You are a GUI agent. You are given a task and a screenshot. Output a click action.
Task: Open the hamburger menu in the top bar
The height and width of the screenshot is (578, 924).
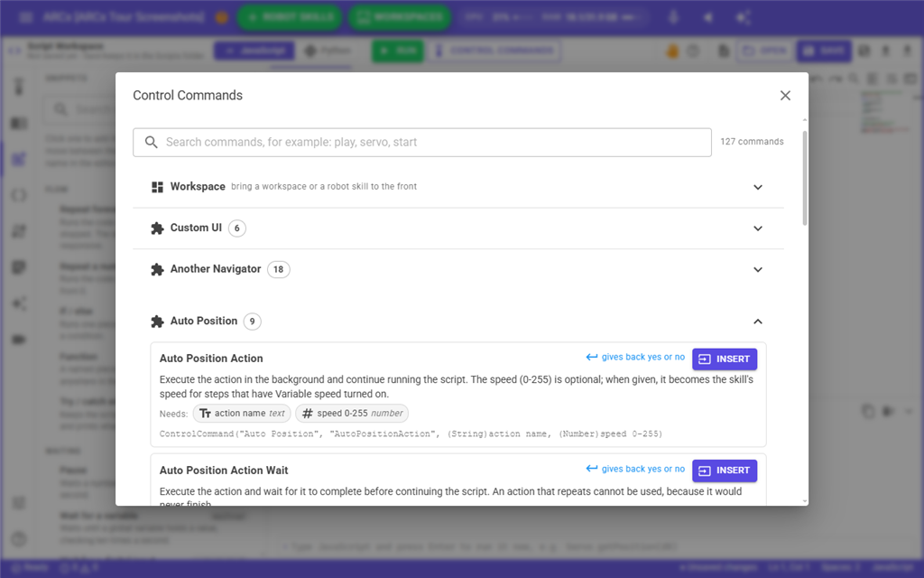[25, 17]
